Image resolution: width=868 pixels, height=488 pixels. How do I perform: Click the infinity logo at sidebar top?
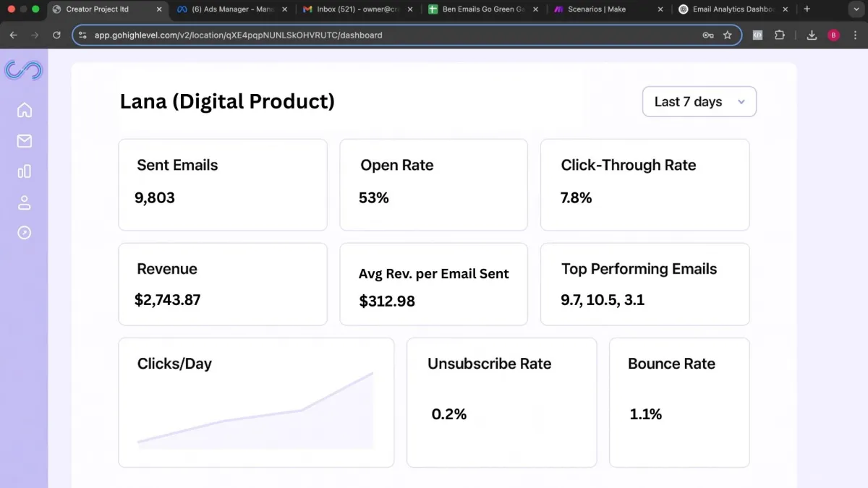click(x=24, y=70)
